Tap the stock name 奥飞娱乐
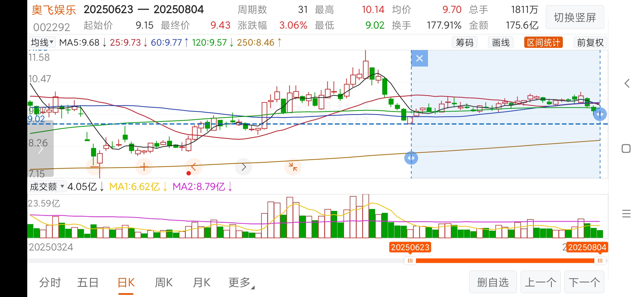Screen dimensions: 644x297 pos(54,10)
